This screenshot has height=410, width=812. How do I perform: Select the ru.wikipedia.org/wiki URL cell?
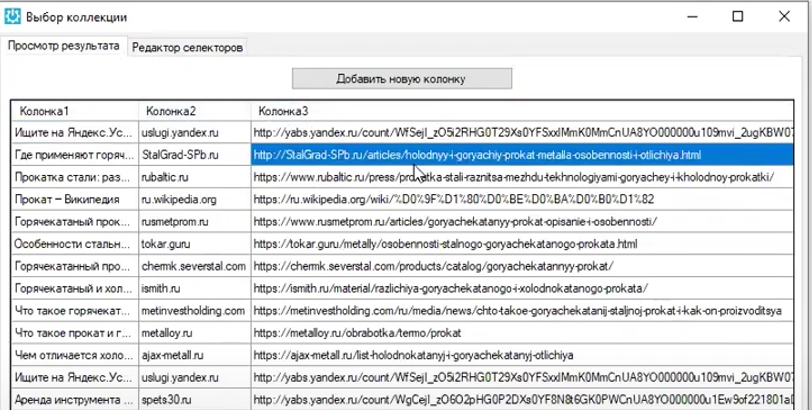click(x=522, y=199)
